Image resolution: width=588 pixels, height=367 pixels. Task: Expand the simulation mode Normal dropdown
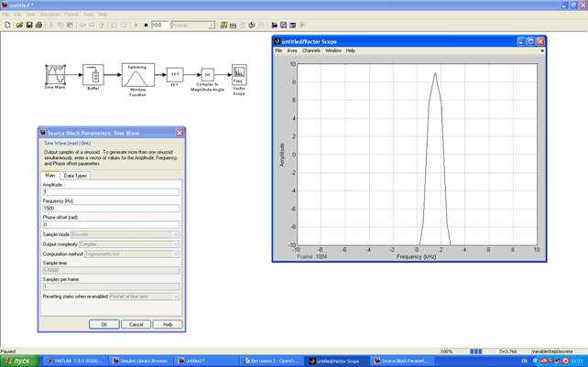[193, 25]
